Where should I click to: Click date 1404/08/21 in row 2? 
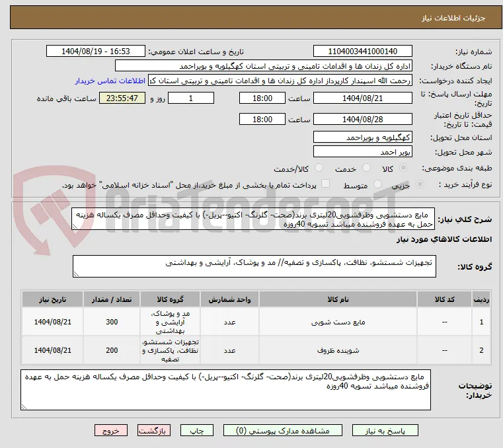[x=52, y=350]
